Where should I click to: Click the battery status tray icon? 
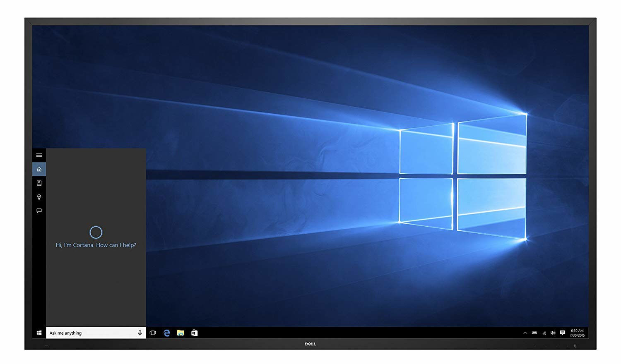[x=534, y=333]
